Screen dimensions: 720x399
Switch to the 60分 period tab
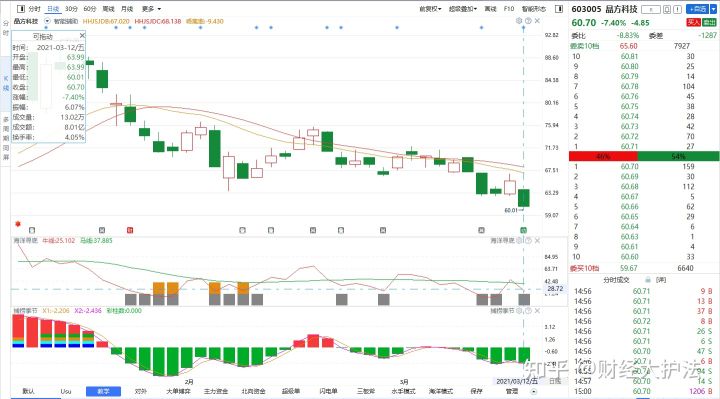90,9
